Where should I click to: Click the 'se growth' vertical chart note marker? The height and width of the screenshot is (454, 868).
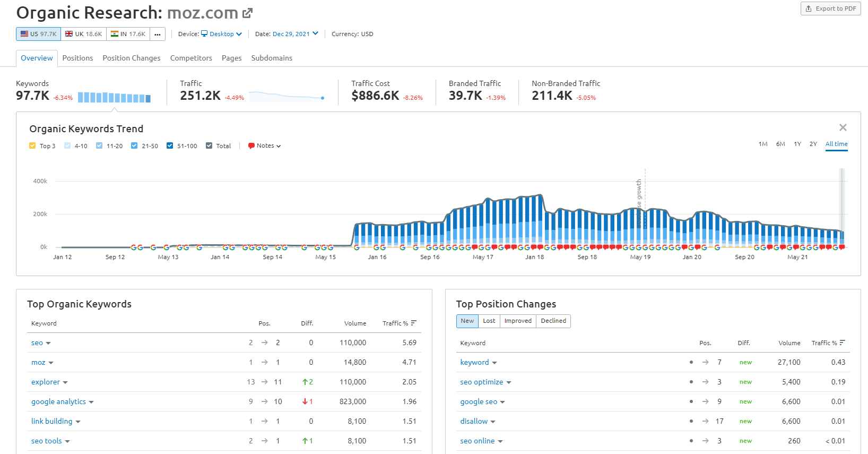point(639,203)
